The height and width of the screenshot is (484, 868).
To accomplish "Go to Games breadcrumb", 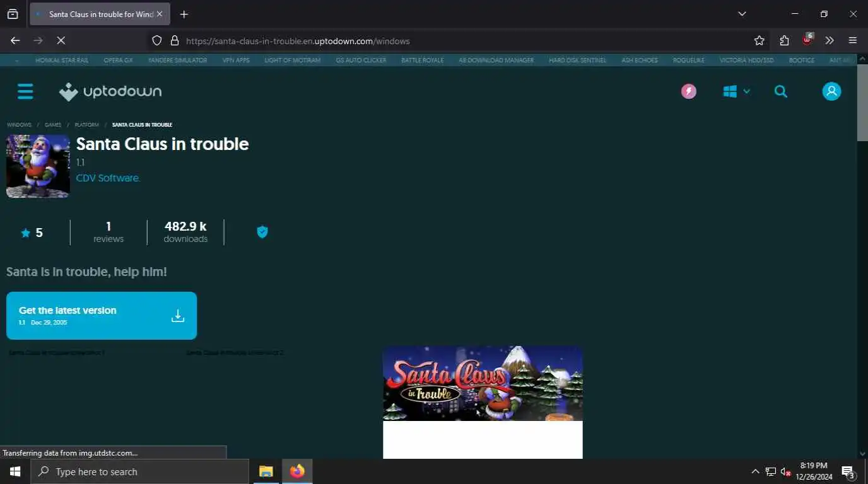I will click(x=53, y=125).
